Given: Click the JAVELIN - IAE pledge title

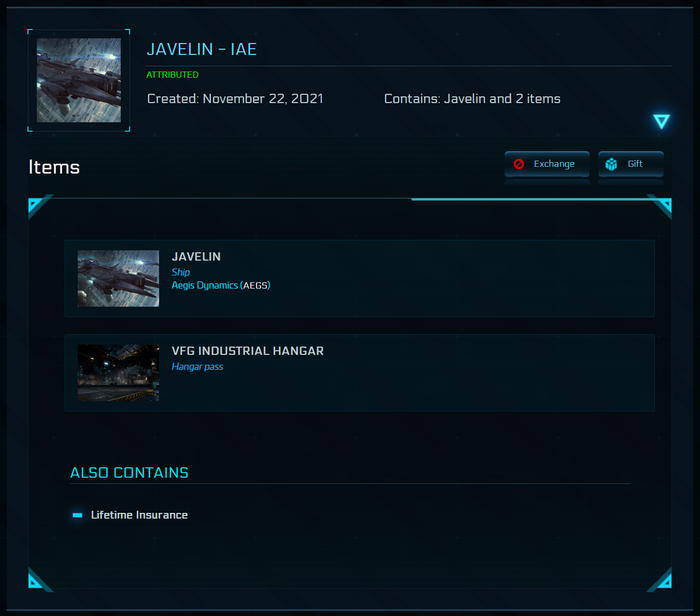Looking at the screenshot, I should tap(202, 49).
